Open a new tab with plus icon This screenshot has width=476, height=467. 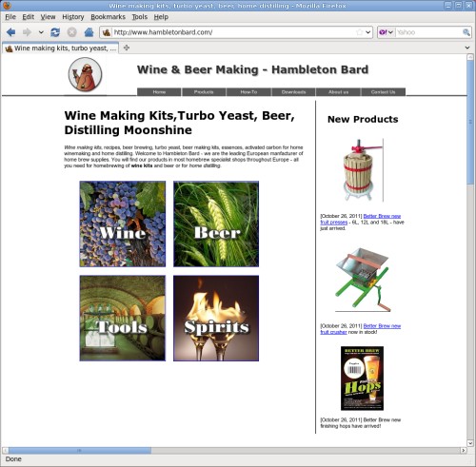click(127, 48)
